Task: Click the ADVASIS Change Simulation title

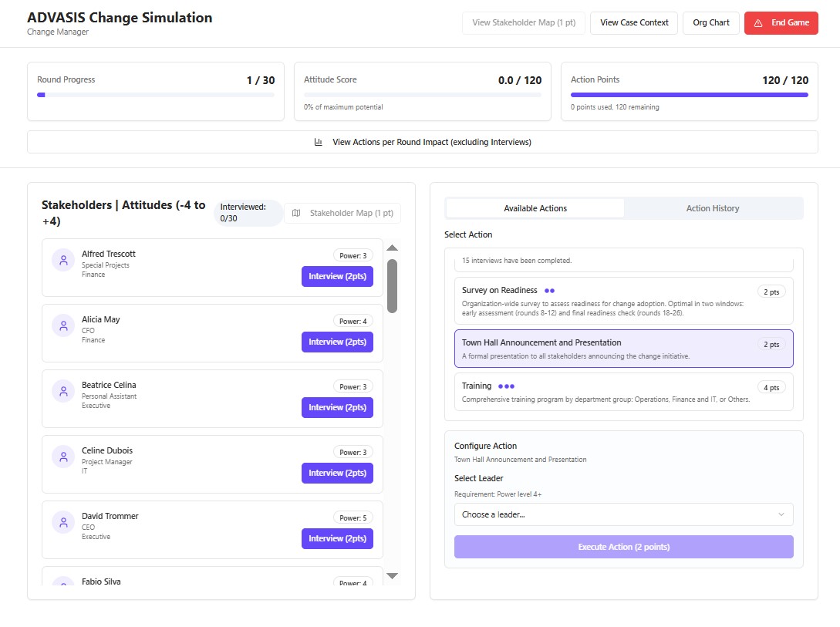Action: (x=120, y=18)
